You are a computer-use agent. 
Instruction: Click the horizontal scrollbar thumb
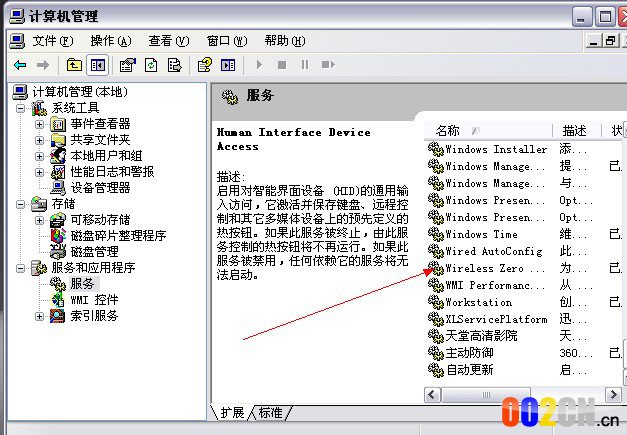click(486, 395)
